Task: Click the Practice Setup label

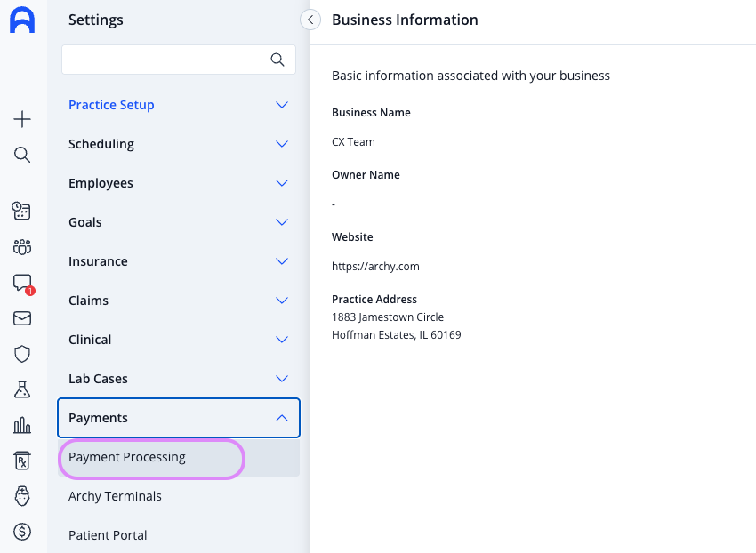Action: coord(111,105)
